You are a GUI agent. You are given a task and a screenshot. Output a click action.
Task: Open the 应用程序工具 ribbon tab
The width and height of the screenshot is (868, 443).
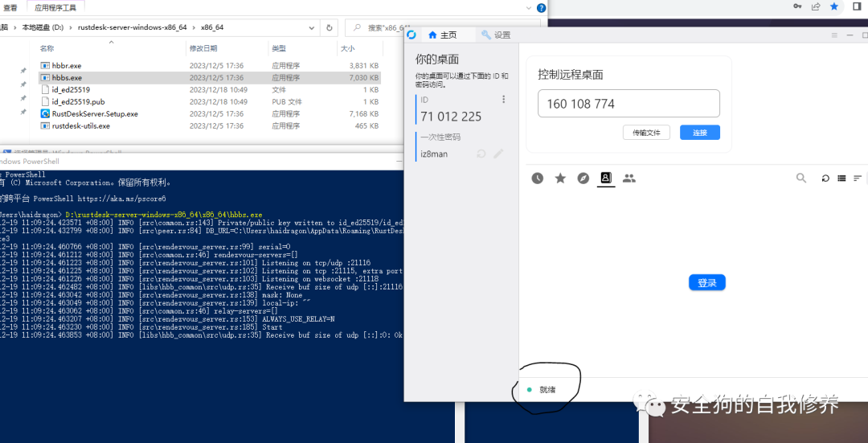[55, 8]
